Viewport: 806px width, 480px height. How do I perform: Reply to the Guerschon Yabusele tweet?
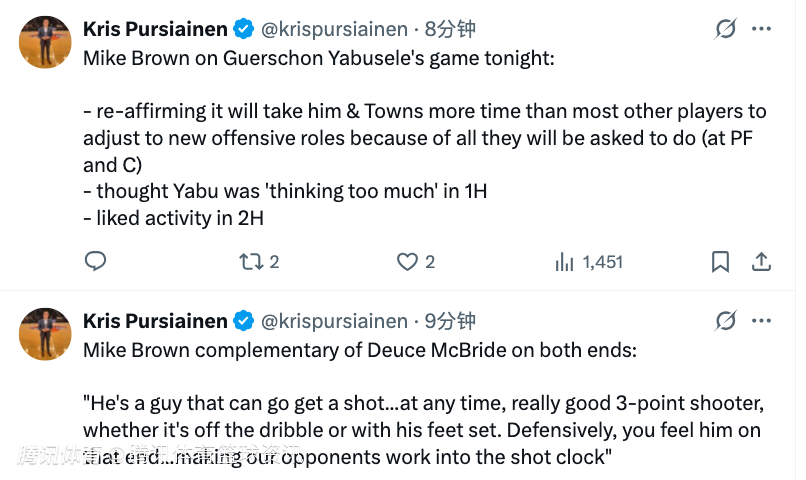coord(95,262)
